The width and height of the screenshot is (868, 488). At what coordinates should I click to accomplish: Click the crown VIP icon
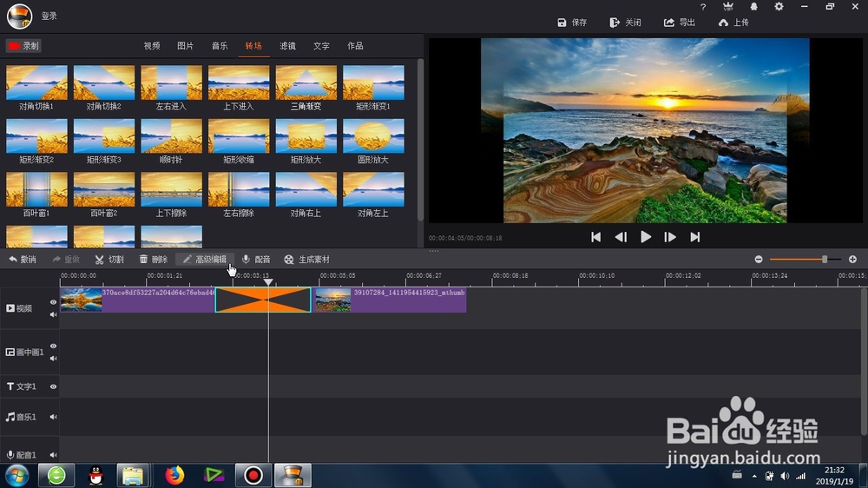coord(728,7)
